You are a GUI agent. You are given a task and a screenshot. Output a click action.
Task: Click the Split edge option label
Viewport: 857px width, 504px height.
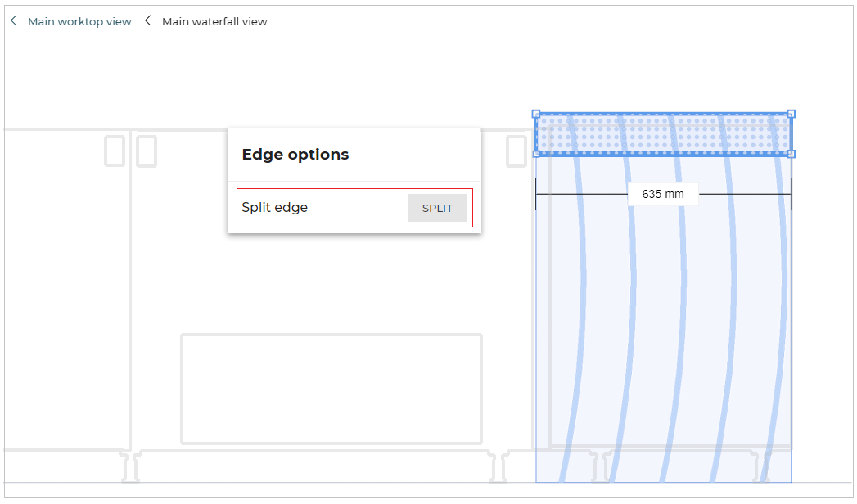pyautogui.click(x=275, y=208)
